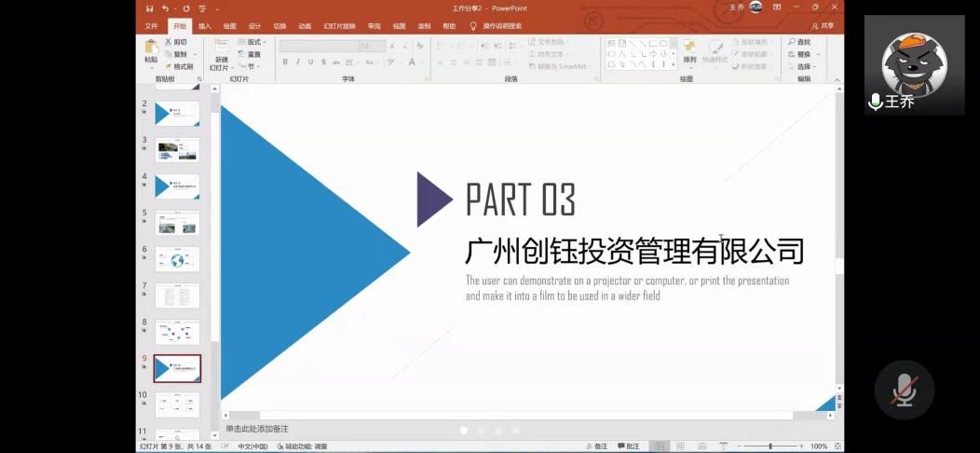
Task: Click the 共享 share button
Action: [x=823, y=26]
